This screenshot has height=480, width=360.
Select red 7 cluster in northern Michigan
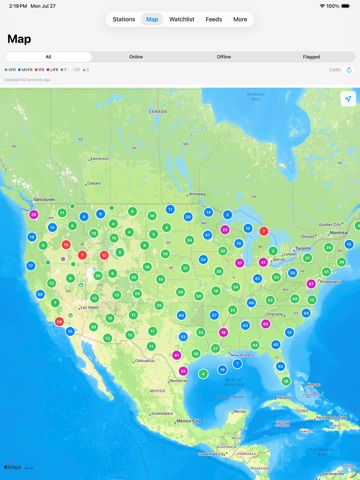[x=264, y=231]
